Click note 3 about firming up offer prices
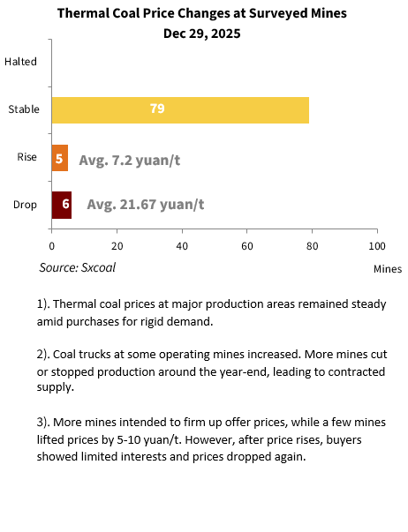The width and height of the screenshot is (408, 532). pos(211,439)
